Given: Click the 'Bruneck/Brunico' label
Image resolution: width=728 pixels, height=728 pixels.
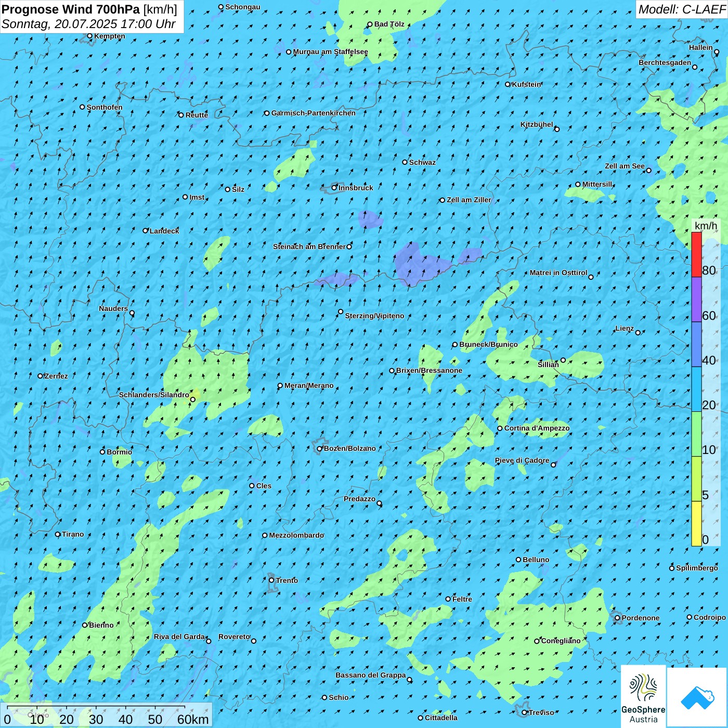Looking at the screenshot, I should [488, 344].
